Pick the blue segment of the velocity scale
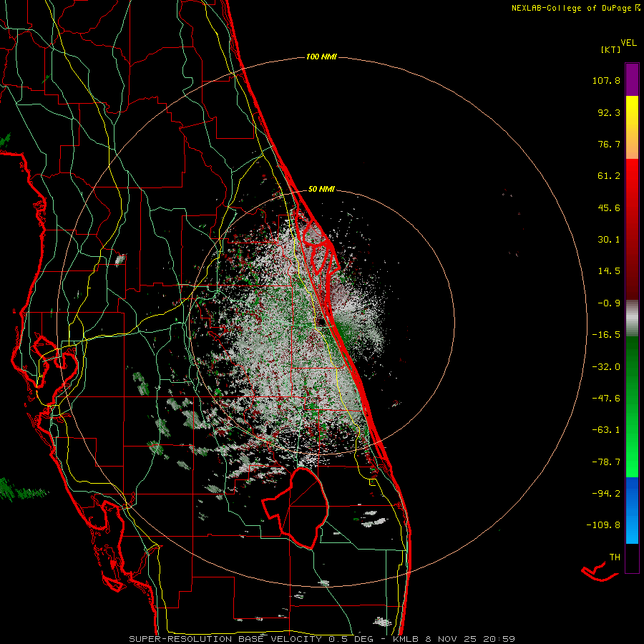Image resolution: width=644 pixels, height=644 pixels. coord(632,510)
